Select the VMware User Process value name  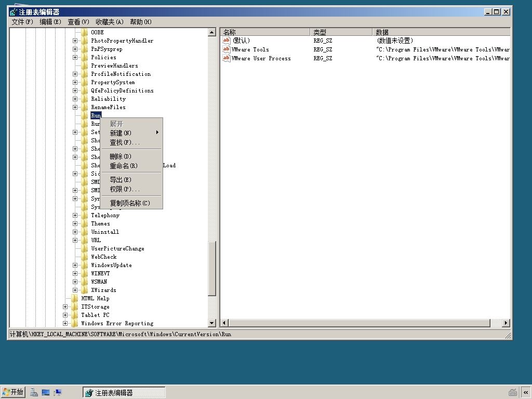tap(261, 58)
